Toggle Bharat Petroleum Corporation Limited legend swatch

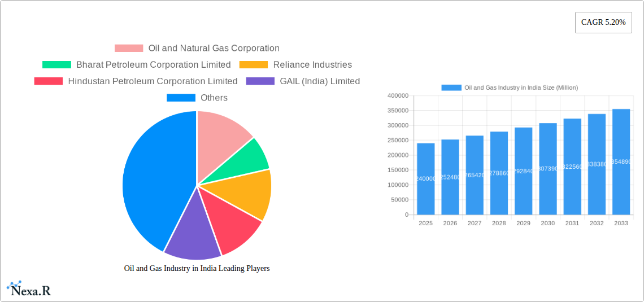click(56, 64)
